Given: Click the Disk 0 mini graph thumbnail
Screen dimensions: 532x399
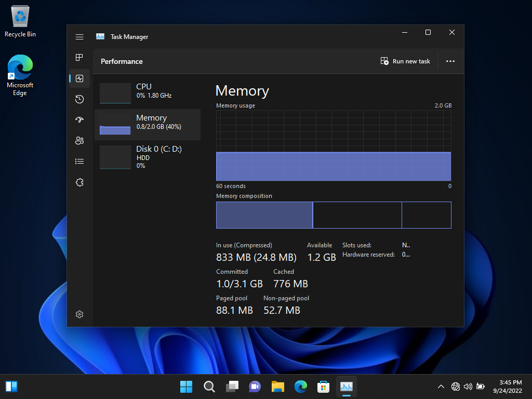Looking at the screenshot, I should click(115, 157).
